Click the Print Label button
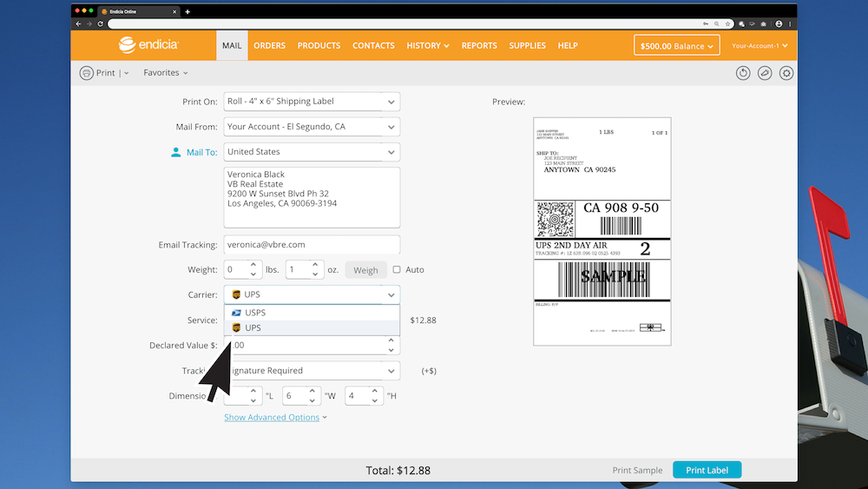Image resolution: width=868 pixels, height=489 pixels. 707,470
